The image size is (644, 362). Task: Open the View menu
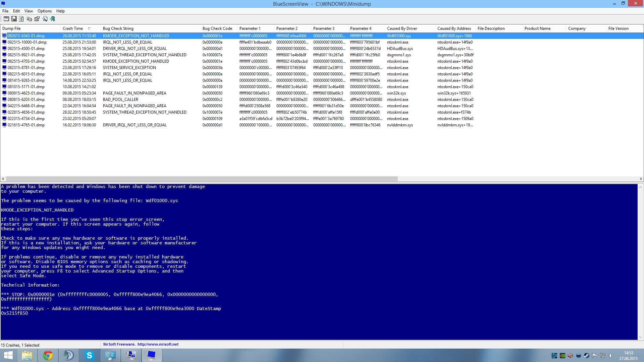(29, 11)
